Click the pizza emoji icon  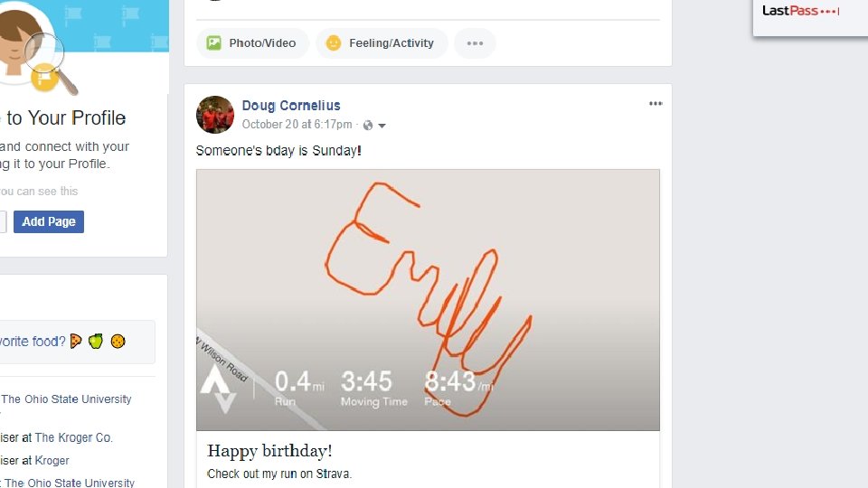pyautogui.click(x=76, y=342)
